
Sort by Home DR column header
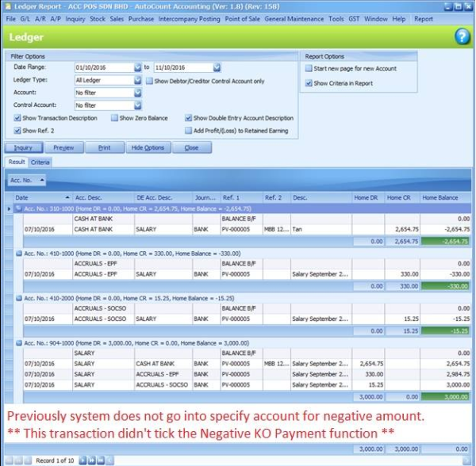[368, 197]
